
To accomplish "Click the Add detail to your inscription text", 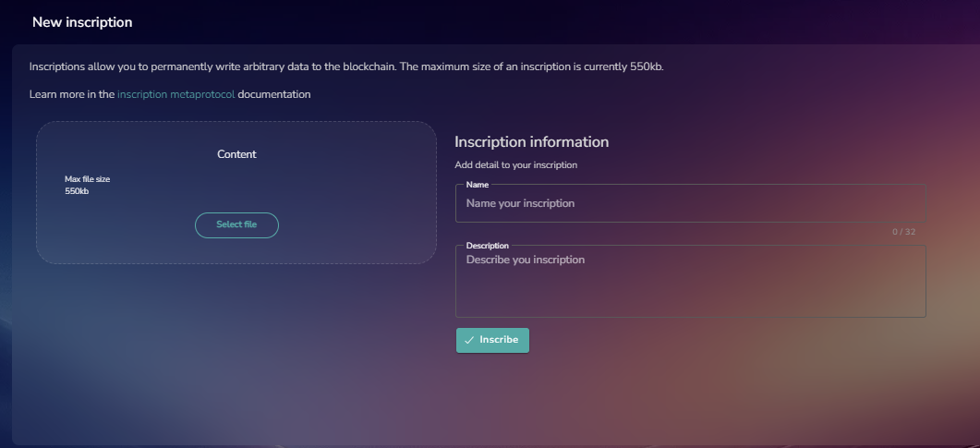I will [515, 165].
